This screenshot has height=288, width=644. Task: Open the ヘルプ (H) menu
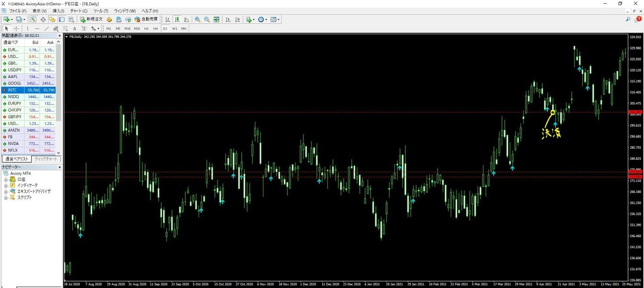[149, 11]
